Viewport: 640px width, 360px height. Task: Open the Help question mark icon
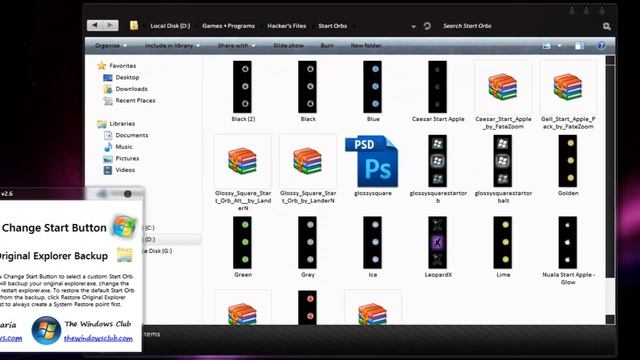[x=601, y=45]
